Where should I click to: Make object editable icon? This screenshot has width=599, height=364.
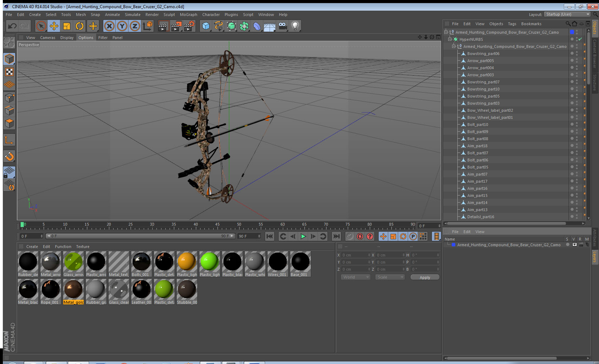tap(9, 43)
